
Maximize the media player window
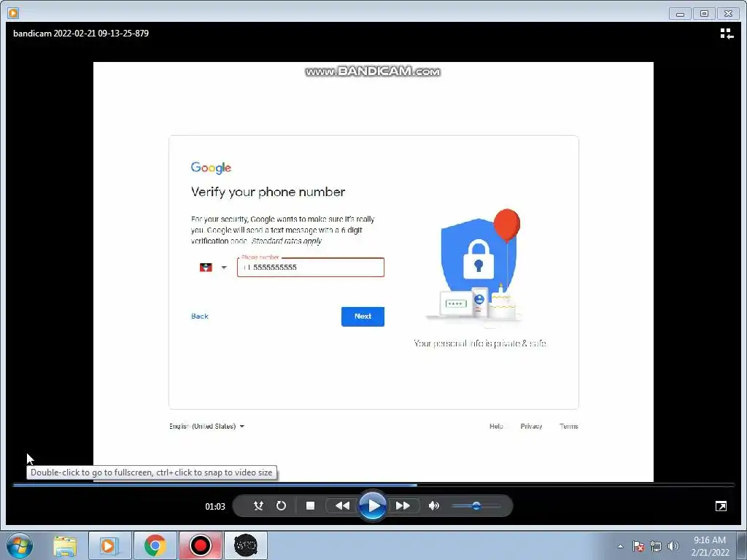coord(704,14)
